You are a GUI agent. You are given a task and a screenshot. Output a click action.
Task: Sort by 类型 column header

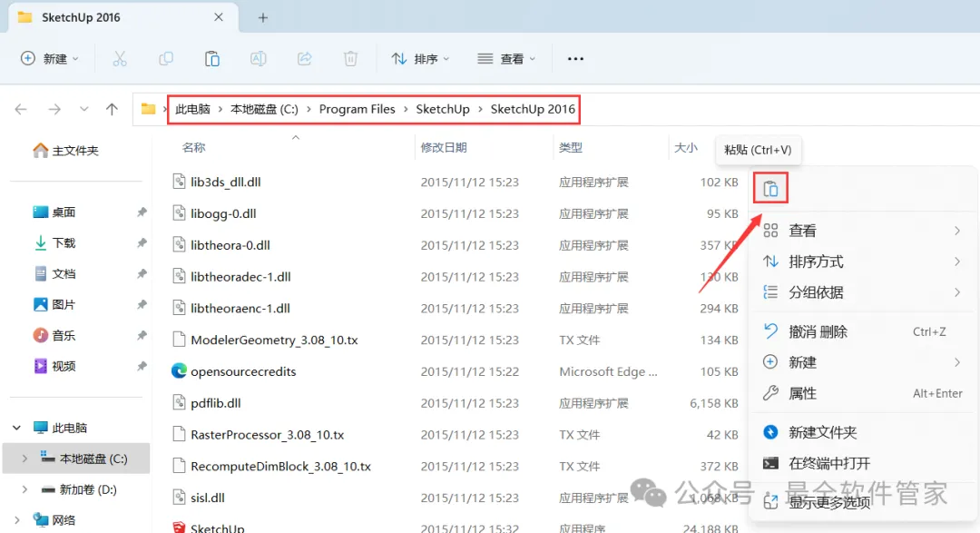coord(571,148)
